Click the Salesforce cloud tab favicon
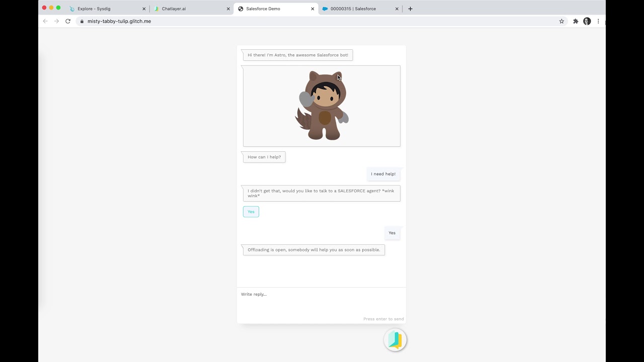 325,9
